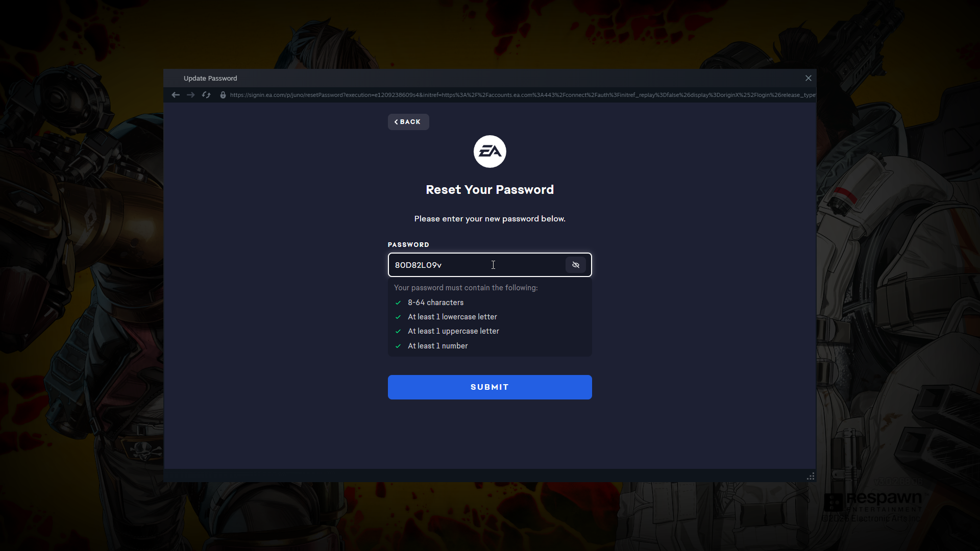
Task: Click the signin.ea.com URL address bar
Action: point(523,95)
